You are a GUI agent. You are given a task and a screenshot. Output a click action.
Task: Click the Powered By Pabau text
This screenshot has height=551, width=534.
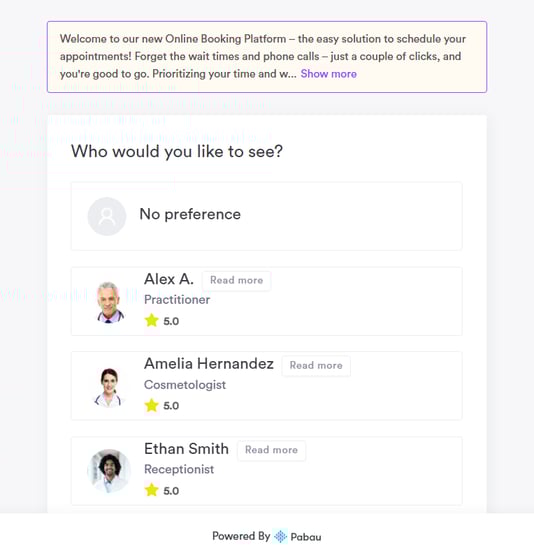pos(267,536)
